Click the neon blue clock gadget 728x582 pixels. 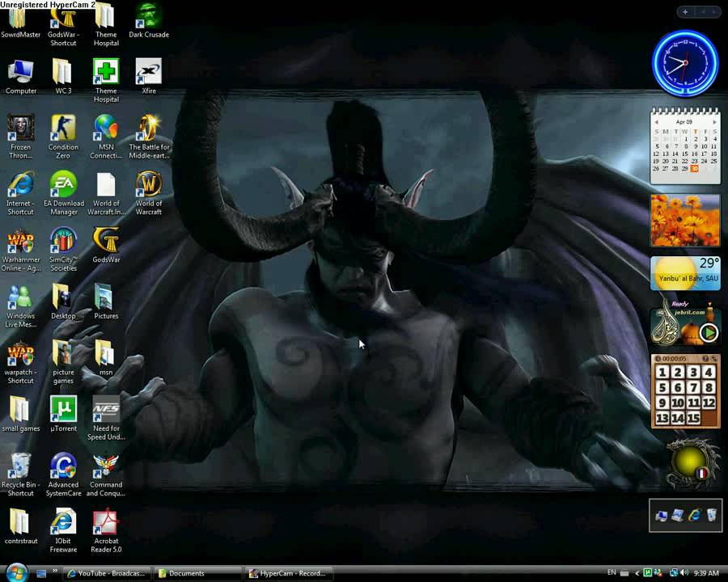pos(685,63)
